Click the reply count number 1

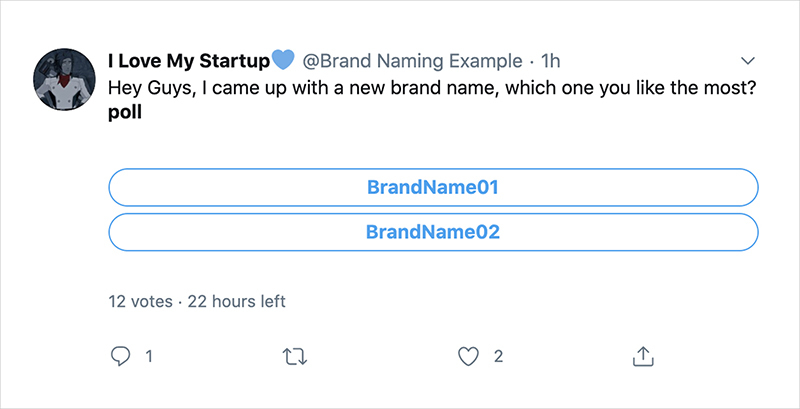pyautogui.click(x=149, y=356)
